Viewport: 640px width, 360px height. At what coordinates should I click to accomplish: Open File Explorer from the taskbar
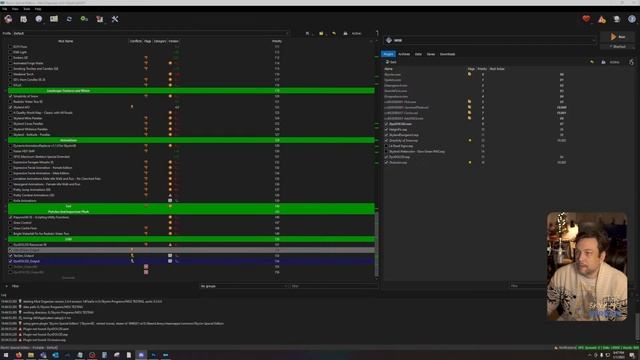tap(31, 355)
